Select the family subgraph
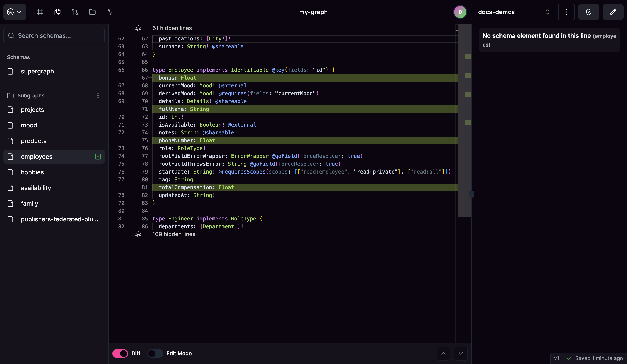Image resolution: width=627 pixels, height=364 pixels. pos(54,204)
